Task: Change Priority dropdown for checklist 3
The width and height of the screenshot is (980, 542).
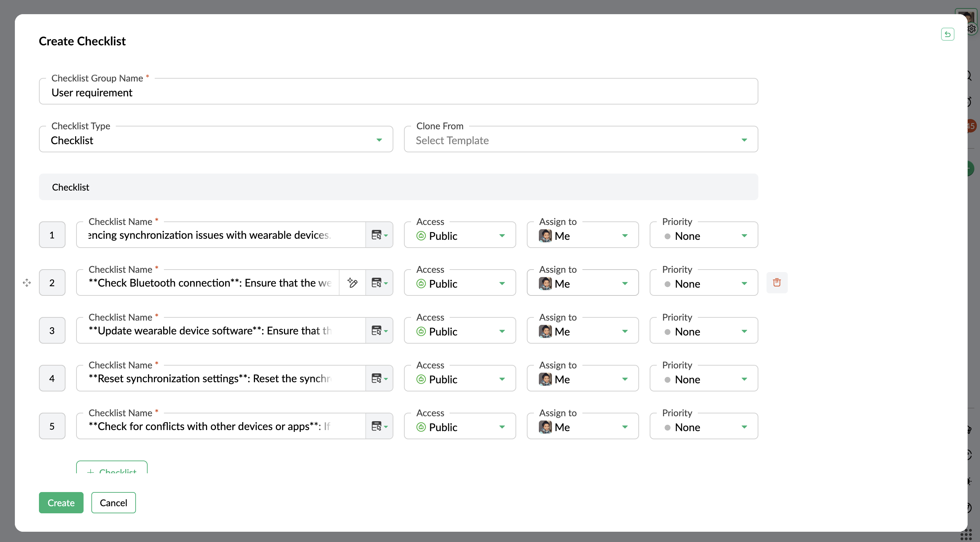Action: [x=703, y=331]
